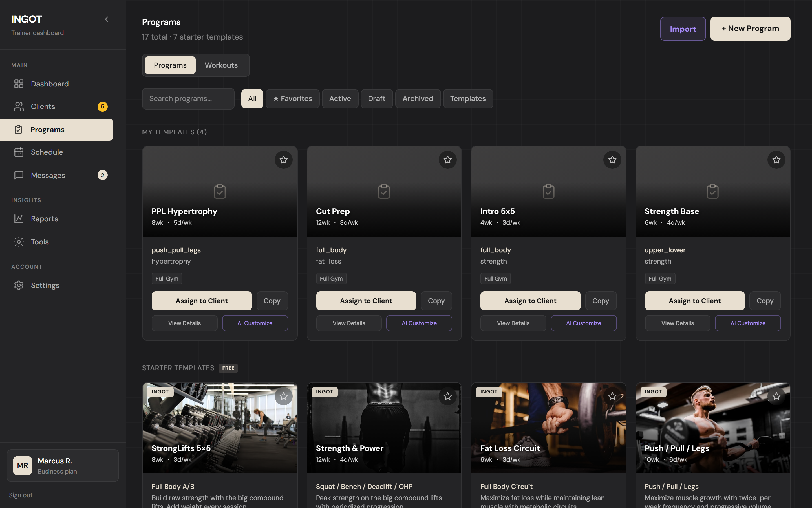Select the All filter chip
This screenshot has height=508, width=812.
coord(252,98)
